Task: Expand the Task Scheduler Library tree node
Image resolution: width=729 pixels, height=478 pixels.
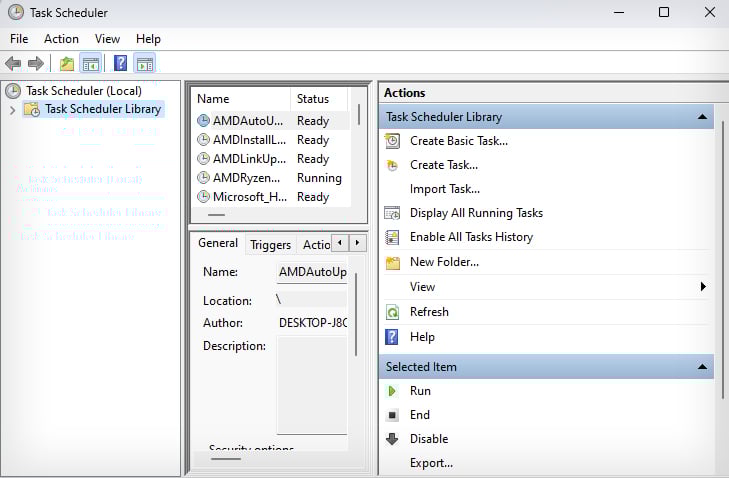Action: pos(13,110)
